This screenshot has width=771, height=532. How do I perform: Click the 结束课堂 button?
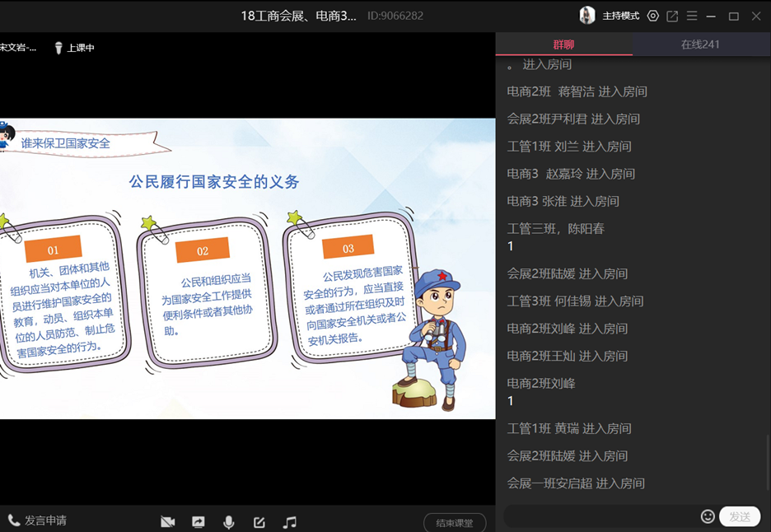coord(455,523)
